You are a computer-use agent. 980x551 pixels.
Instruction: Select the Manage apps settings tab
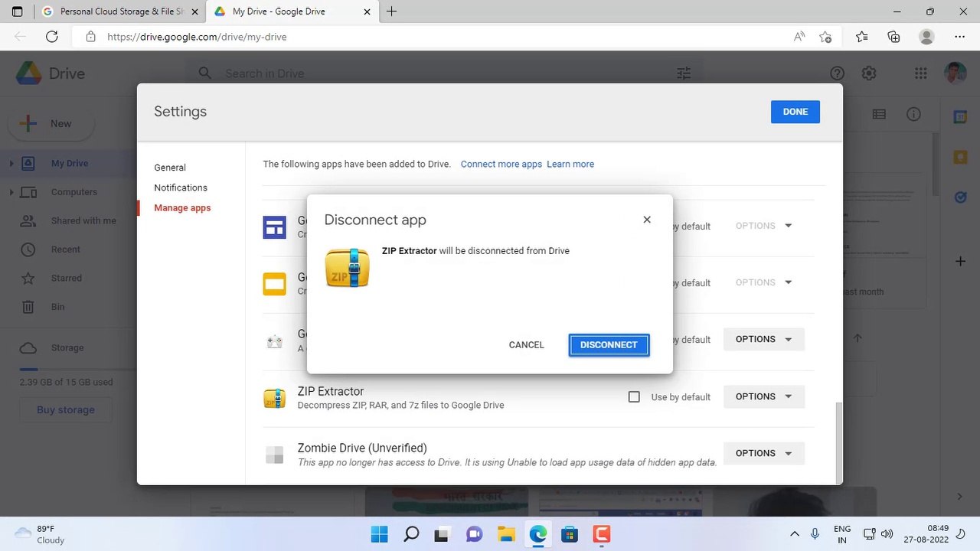coord(182,207)
